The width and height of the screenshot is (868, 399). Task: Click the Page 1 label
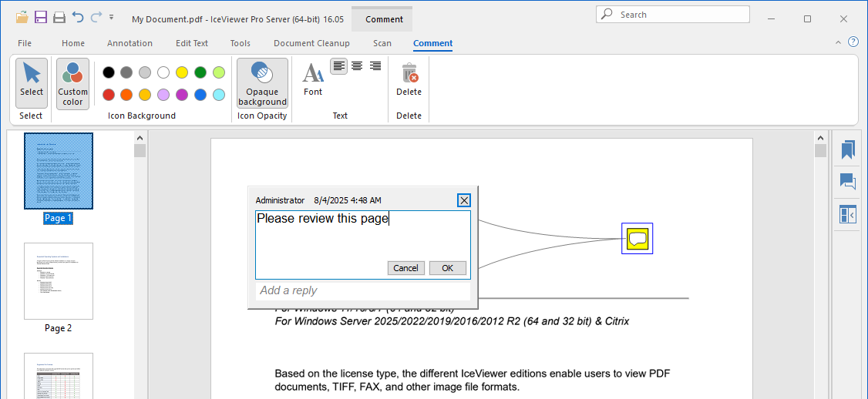(58, 218)
